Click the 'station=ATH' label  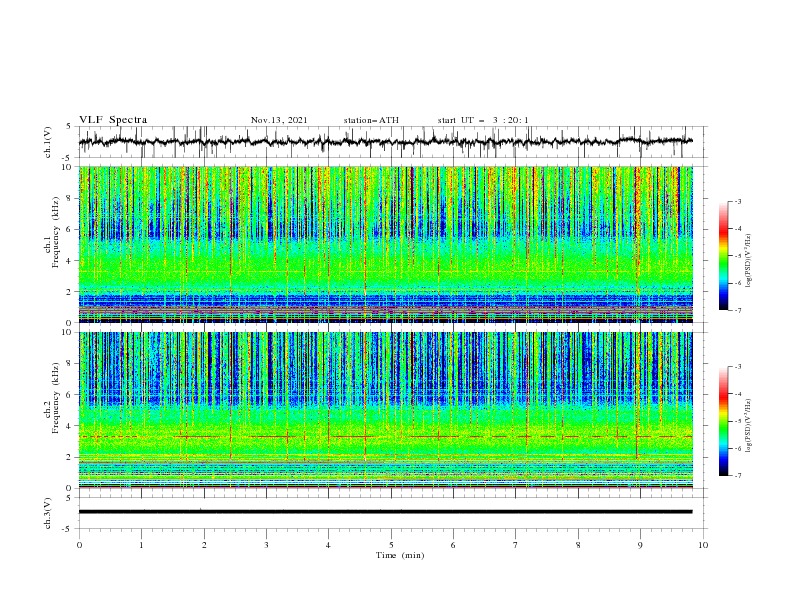[x=371, y=120]
